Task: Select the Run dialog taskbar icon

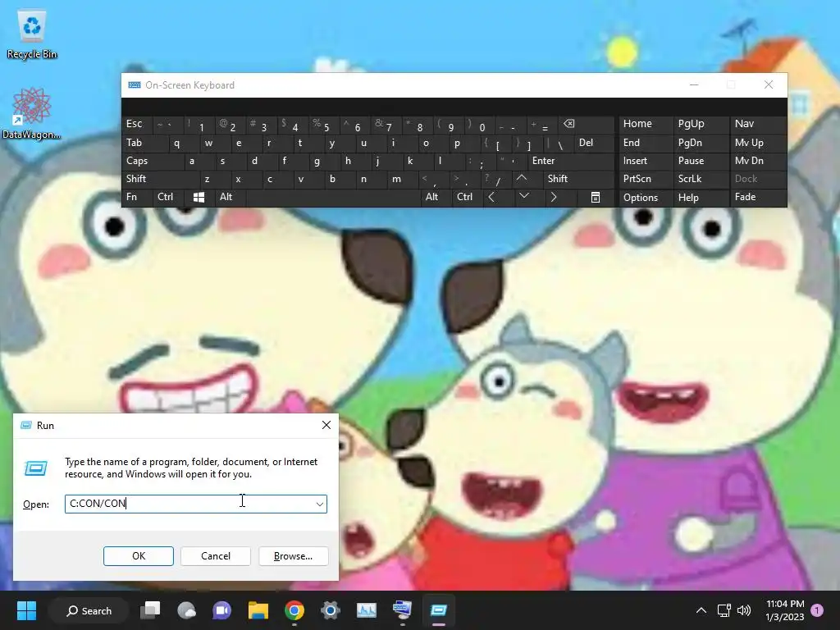Action: tap(438, 610)
